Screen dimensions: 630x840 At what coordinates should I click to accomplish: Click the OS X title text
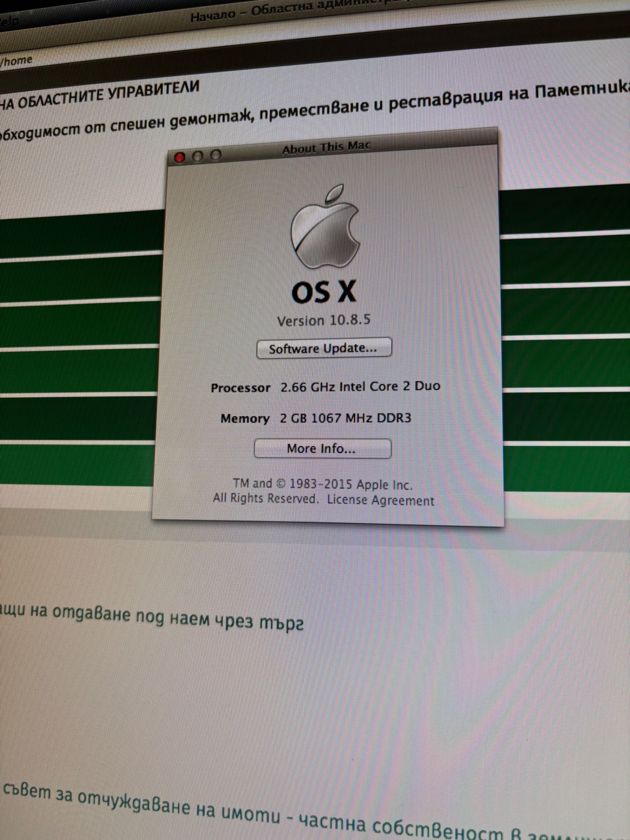point(324,292)
